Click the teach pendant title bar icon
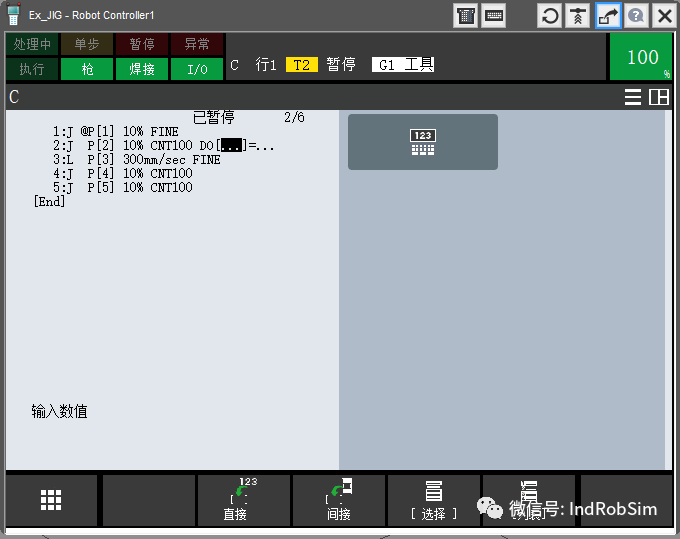Image resolution: width=680 pixels, height=539 pixels. click(x=13, y=15)
